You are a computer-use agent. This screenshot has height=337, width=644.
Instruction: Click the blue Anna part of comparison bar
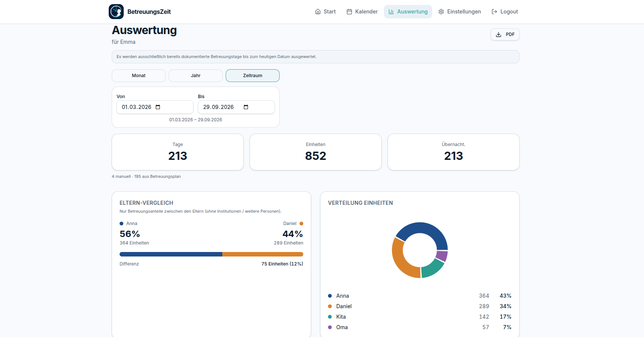tap(171, 254)
